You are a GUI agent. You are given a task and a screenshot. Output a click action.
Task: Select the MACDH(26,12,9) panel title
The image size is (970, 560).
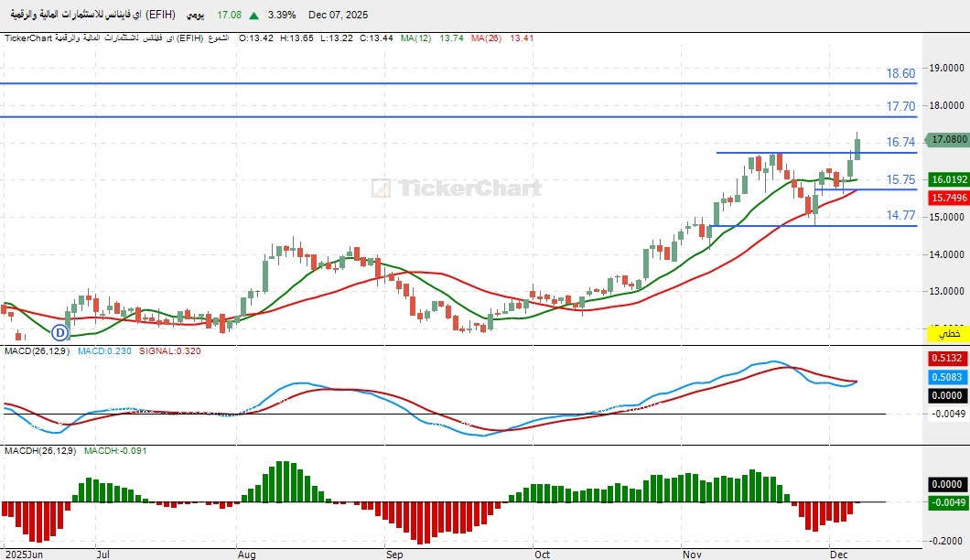coord(41,450)
